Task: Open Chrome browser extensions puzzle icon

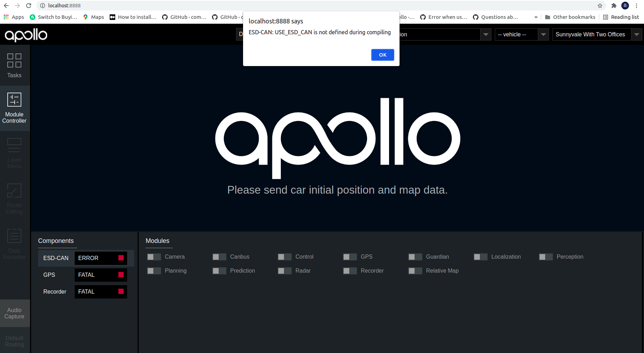Action: point(614,6)
